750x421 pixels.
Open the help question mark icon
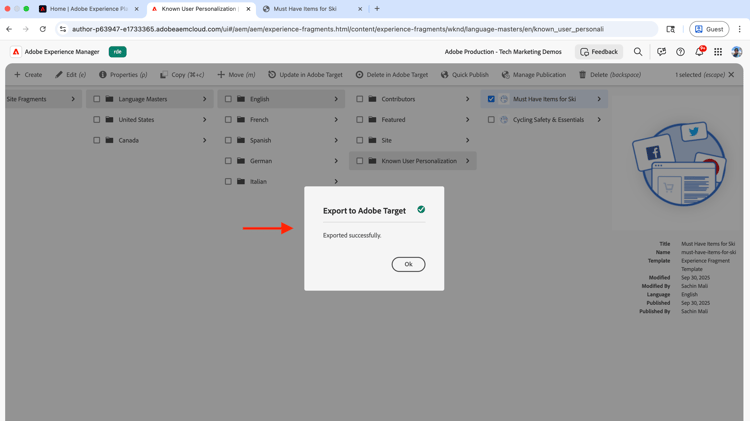pos(680,52)
